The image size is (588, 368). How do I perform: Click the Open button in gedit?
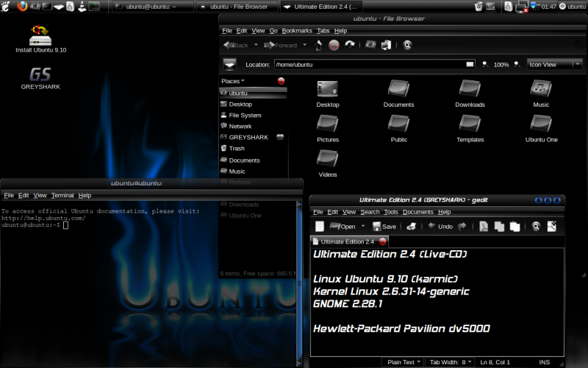click(343, 226)
